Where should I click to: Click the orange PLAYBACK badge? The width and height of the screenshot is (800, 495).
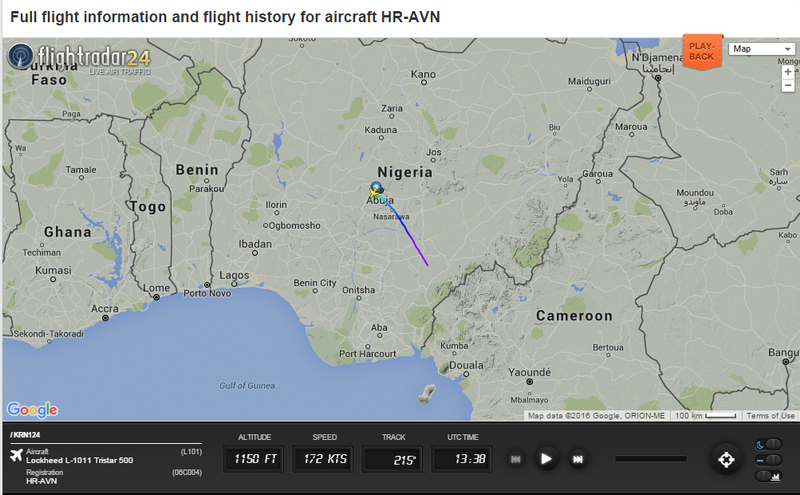[702, 52]
